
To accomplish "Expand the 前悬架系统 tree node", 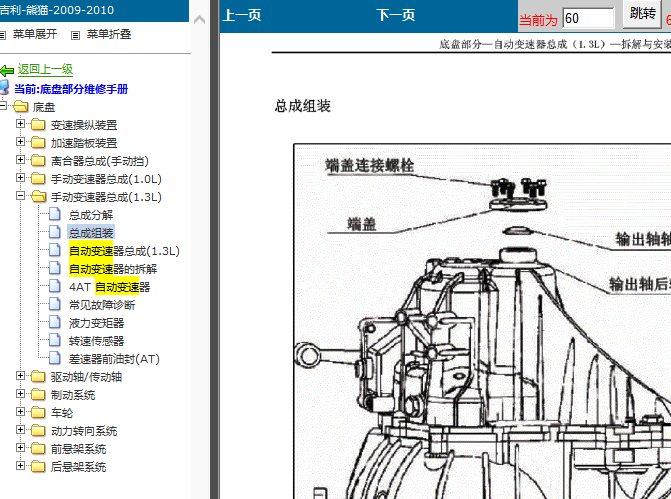I will tap(20, 448).
